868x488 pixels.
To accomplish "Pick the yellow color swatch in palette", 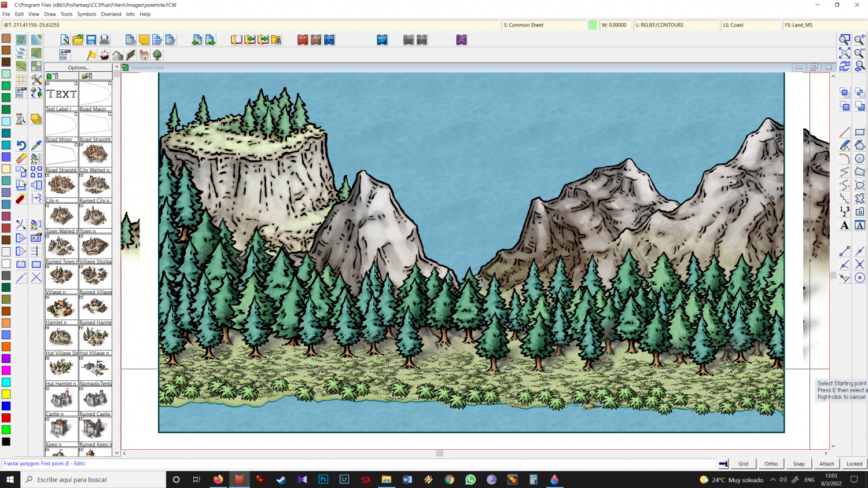I will 6,394.
